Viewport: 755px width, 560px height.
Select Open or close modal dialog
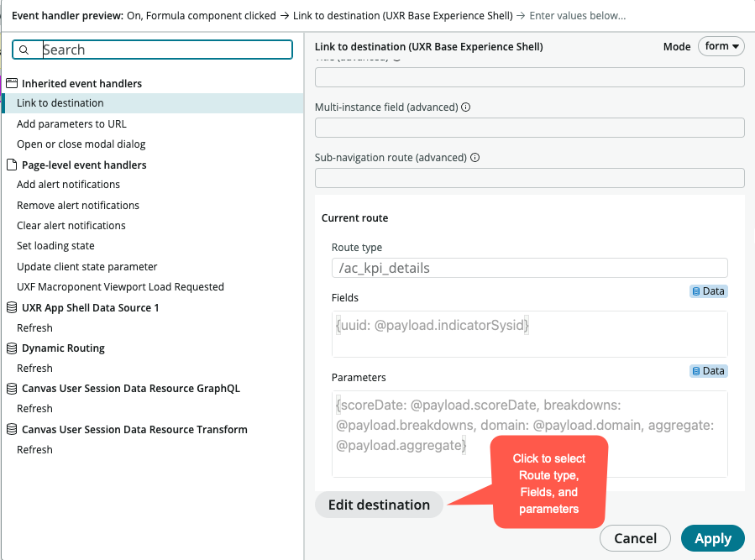click(x=81, y=144)
